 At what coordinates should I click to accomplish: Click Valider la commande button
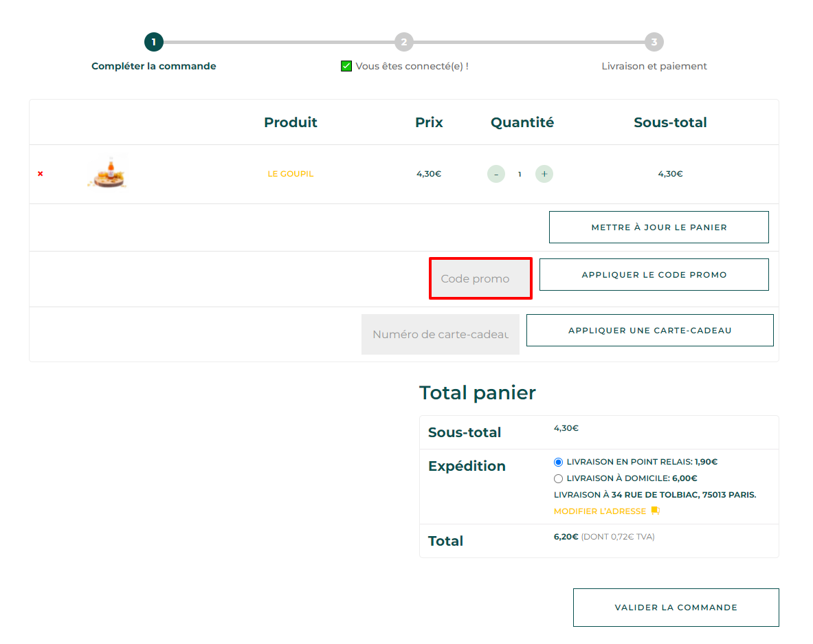tap(676, 607)
